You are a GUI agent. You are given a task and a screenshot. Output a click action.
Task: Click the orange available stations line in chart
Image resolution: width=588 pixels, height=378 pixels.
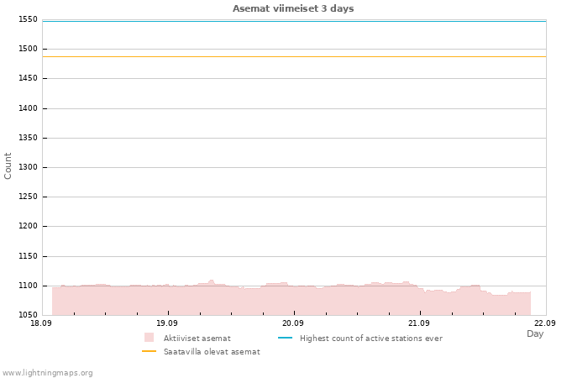294,56
